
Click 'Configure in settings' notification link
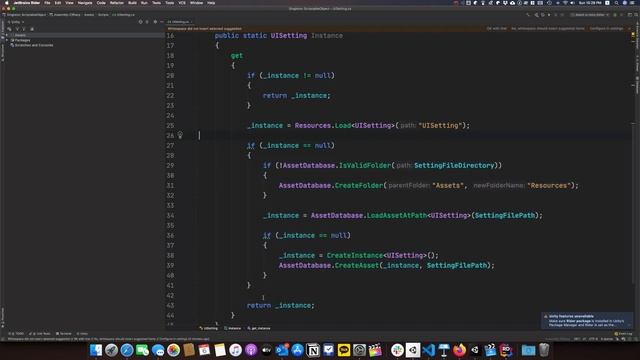coord(607,29)
